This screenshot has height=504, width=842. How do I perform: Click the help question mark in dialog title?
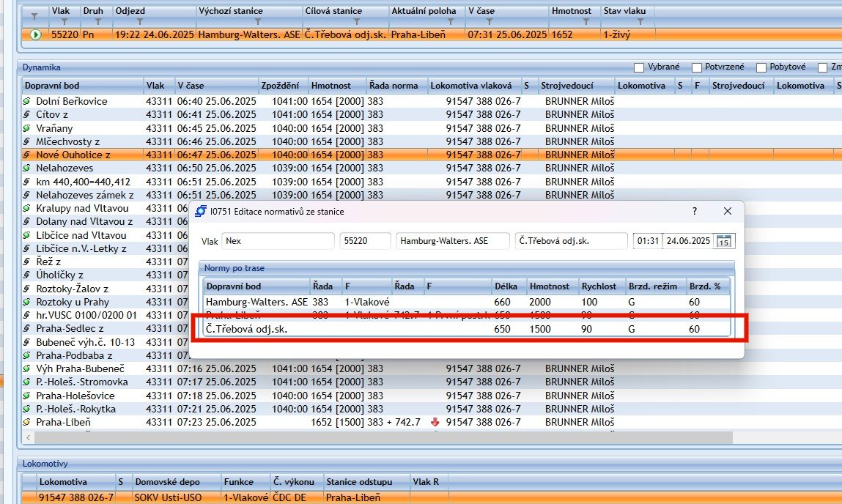(694, 211)
